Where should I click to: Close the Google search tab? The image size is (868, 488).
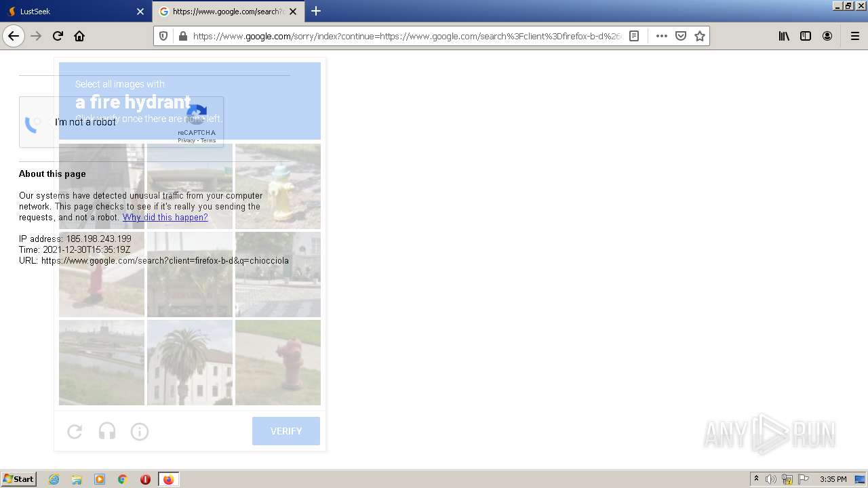[x=293, y=12]
